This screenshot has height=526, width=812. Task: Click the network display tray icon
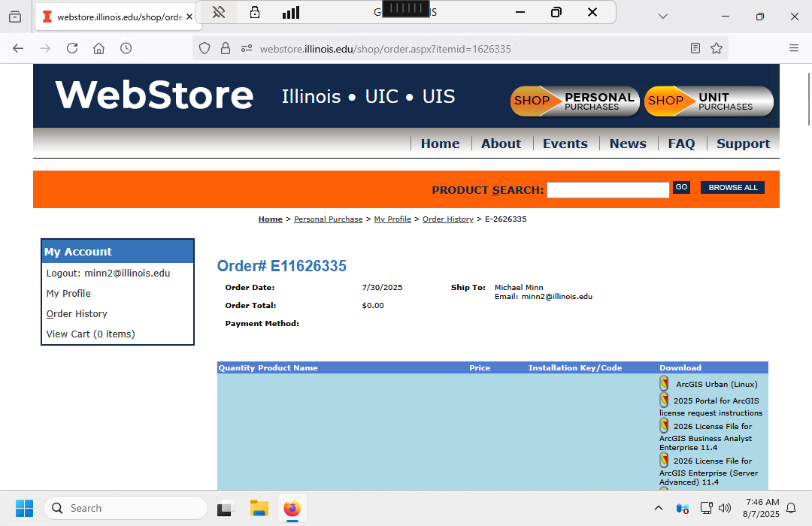tap(706, 508)
